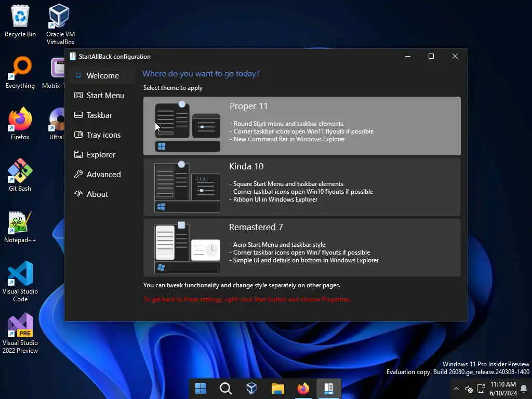Select the Firefox desktop shortcut

point(20,124)
